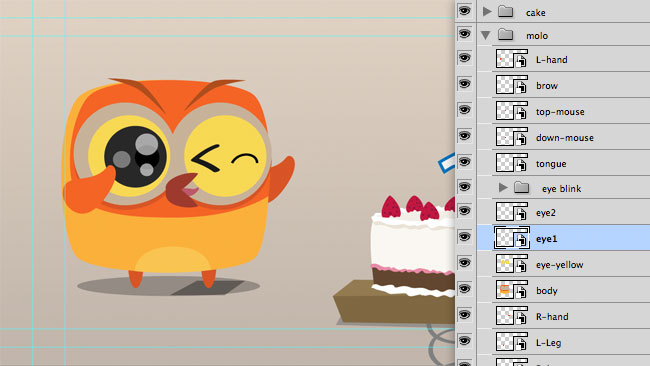The height and width of the screenshot is (366, 650).
Task: Toggle brow layer visibility eye
Action: 464,84
